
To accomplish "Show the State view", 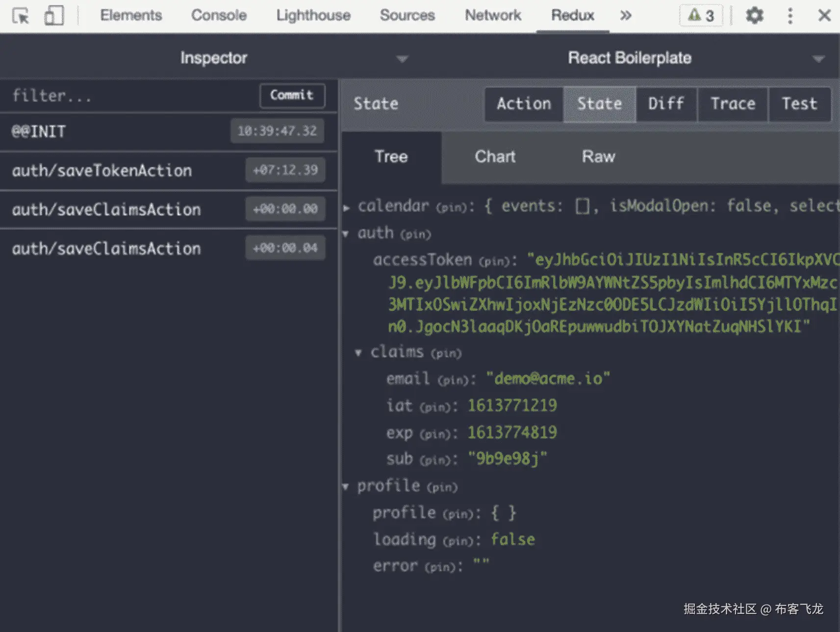I will [x=599, y=104].
